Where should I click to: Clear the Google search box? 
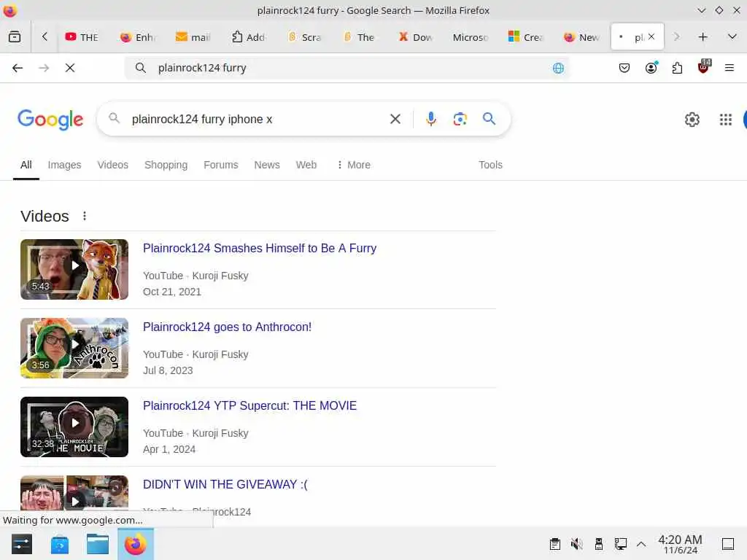coord(395,119)
